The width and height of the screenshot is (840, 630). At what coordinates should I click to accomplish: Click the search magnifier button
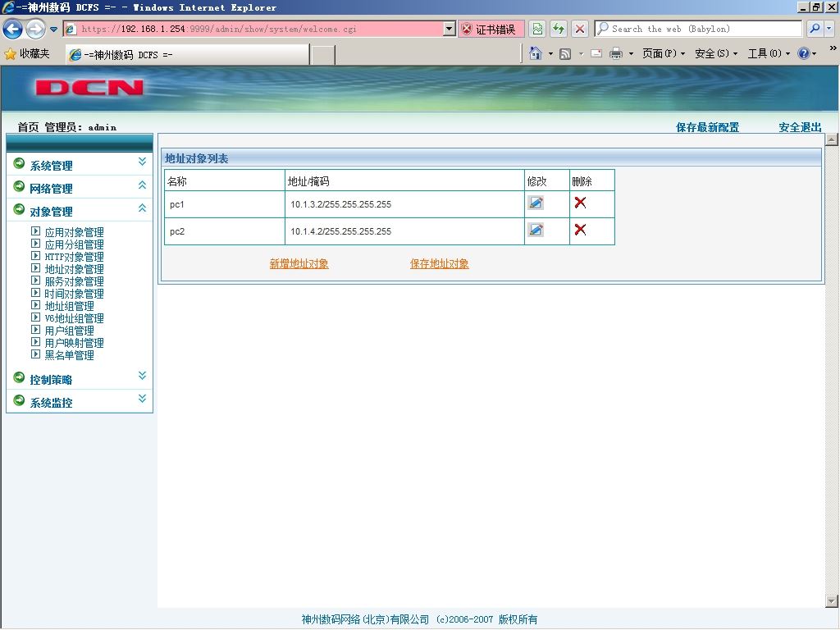[x=815, y=29]
